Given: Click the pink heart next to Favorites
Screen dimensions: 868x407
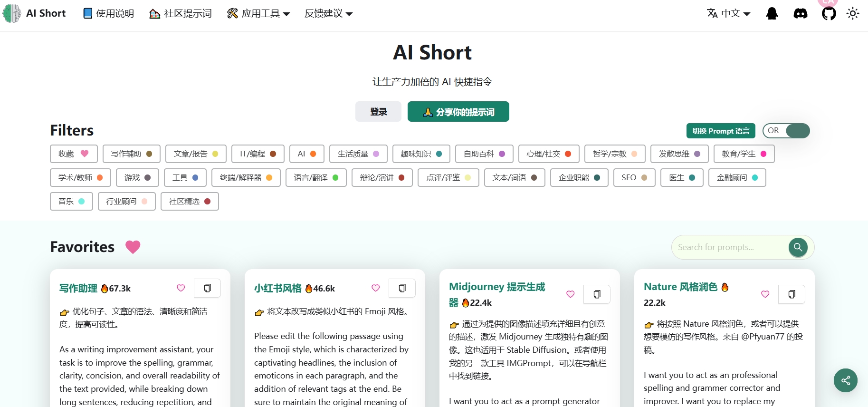Looking at the screenshot, I should pos(133,247).
